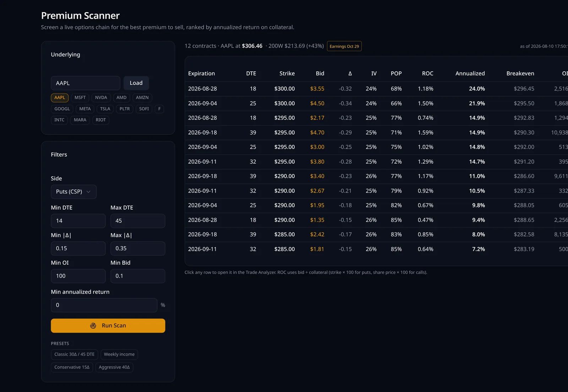Select the MSFT ticker chip
The height and width of the screenshot is (392, 568).
click(80, 98)
